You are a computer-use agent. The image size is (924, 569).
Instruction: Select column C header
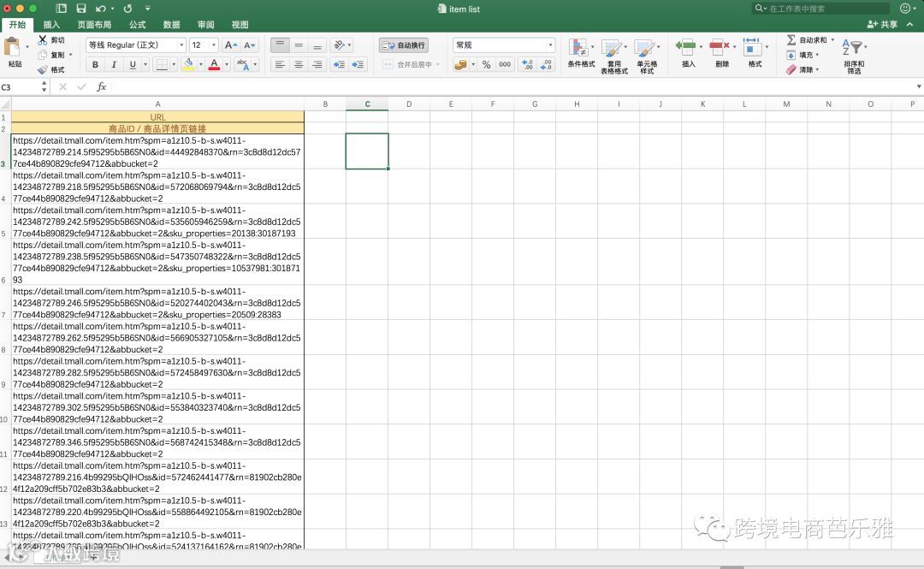pyautogui.click(x=367, y=104)
